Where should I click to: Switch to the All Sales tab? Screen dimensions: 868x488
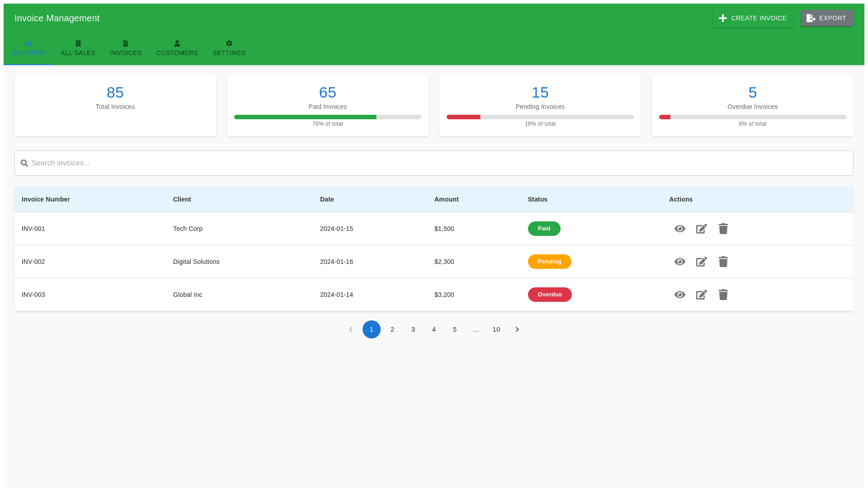click(78, 48)
